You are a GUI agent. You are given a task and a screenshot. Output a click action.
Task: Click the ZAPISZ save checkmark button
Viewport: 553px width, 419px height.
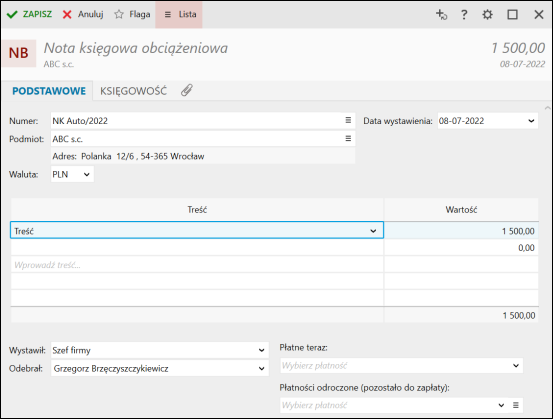point(29,14)
